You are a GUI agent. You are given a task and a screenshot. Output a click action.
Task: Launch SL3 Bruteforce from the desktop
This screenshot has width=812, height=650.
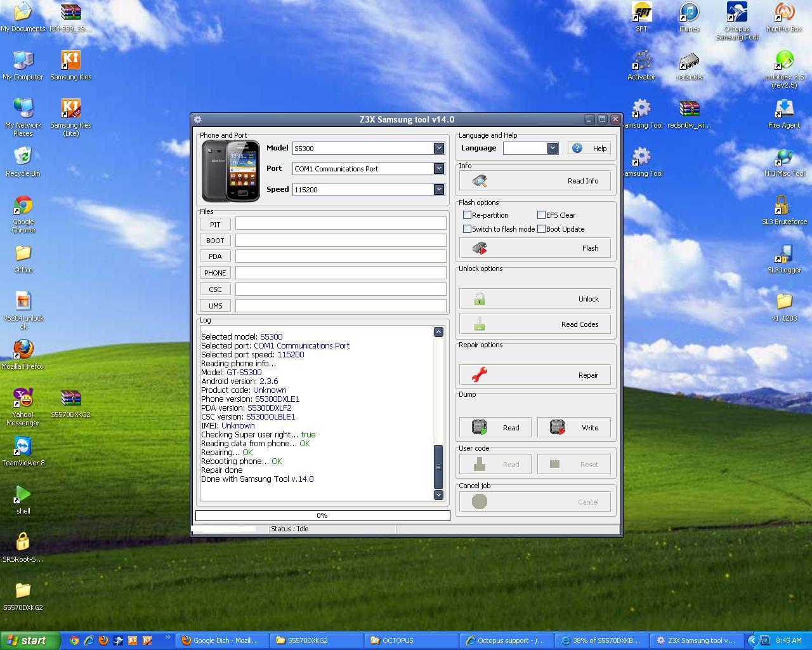784,209
